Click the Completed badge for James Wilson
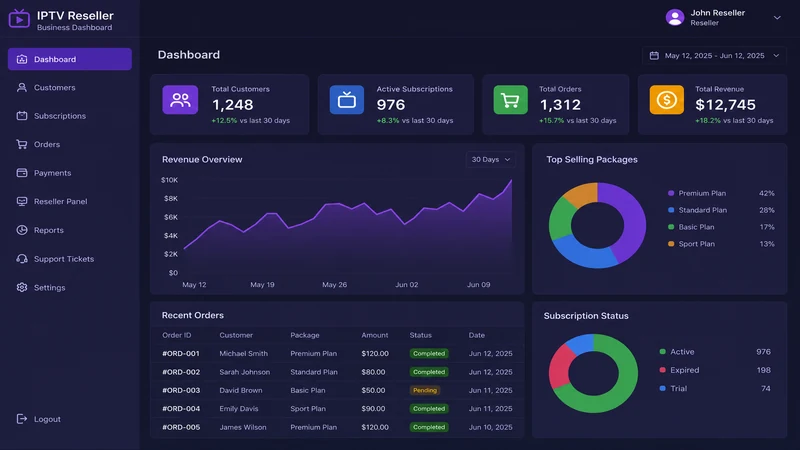The width and height of the screenshot is (800, 450). click(429, 427)
